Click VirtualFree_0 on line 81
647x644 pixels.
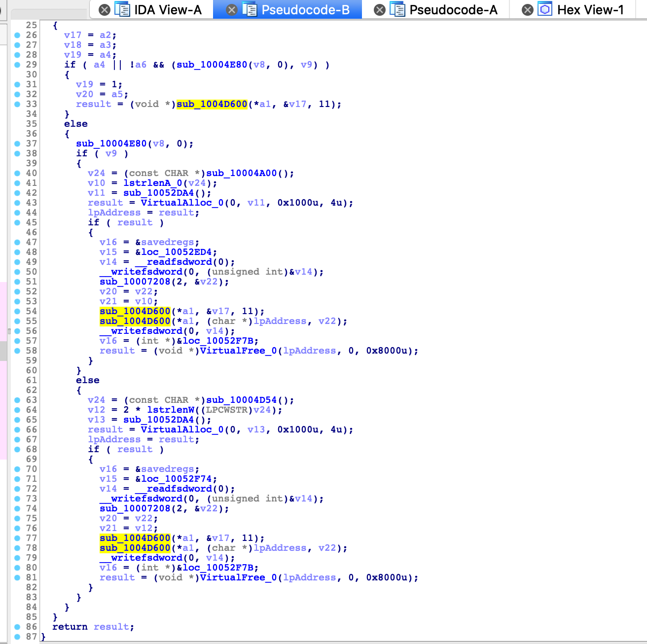(x=239, y=577)
